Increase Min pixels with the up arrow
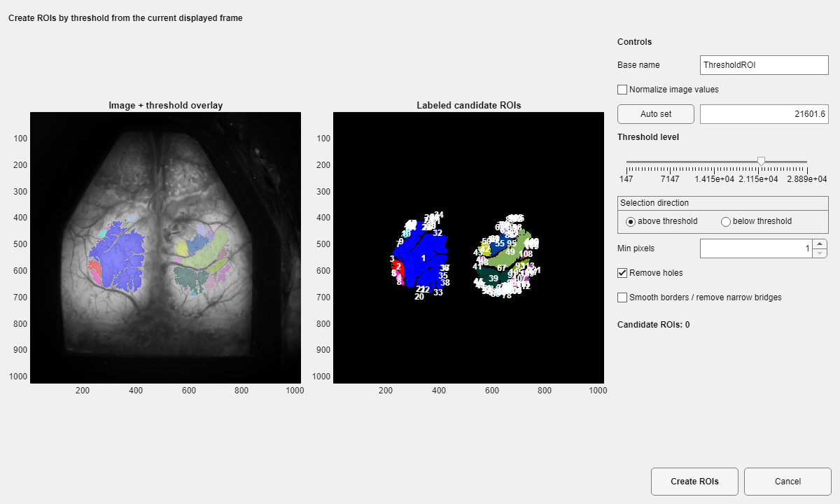Screen dimensions: 840x504 click(820, 244)
